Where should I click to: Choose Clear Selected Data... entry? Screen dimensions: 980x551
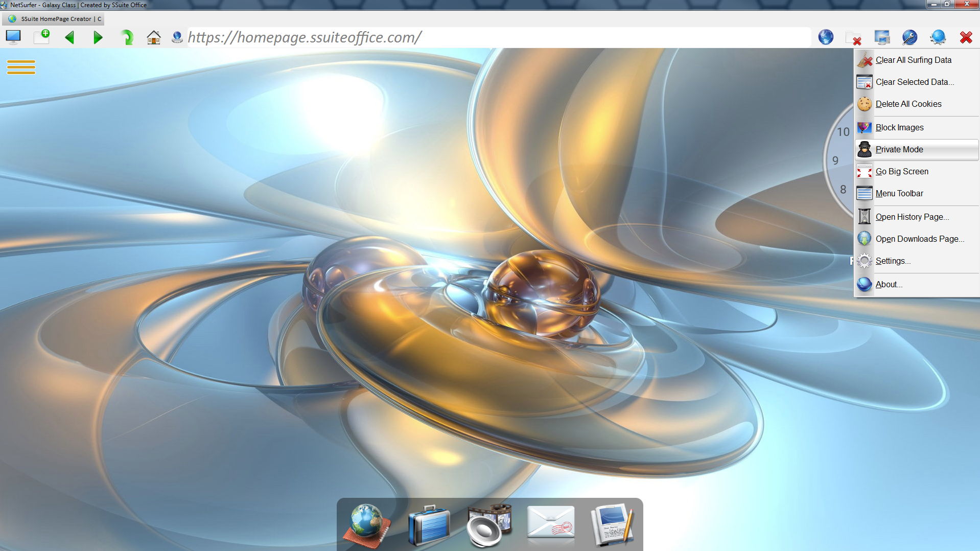point(917,82)
